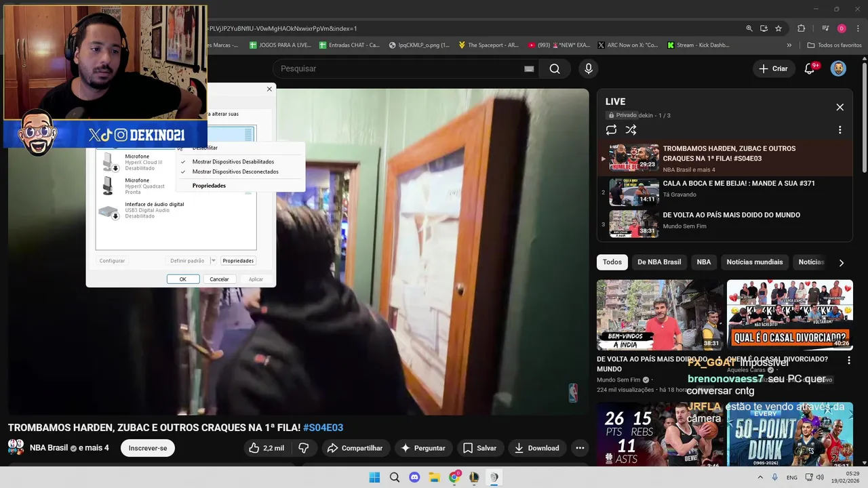Click the Criar button

pos(773,68)
